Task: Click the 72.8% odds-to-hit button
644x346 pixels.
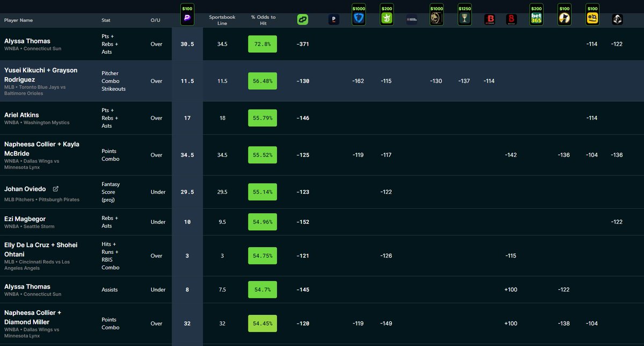Action: (262, 44)
